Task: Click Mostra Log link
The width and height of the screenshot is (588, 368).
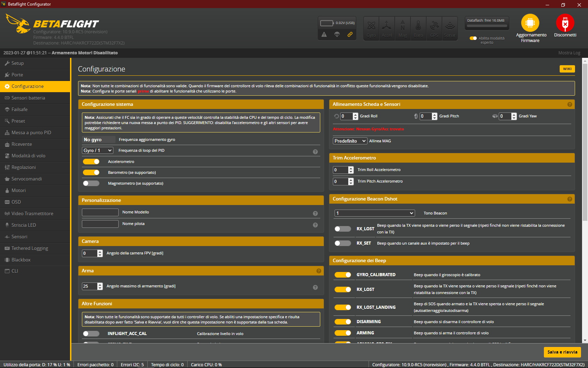Action: (569, 53)
